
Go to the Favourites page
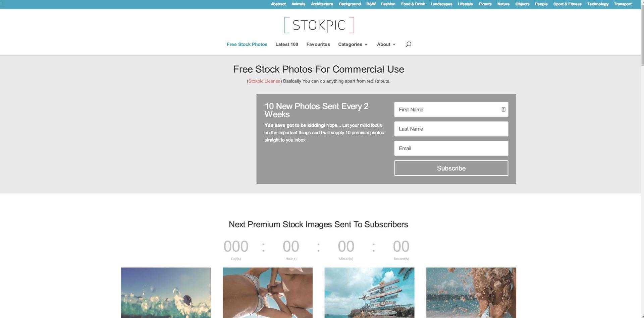coord(318,44)
